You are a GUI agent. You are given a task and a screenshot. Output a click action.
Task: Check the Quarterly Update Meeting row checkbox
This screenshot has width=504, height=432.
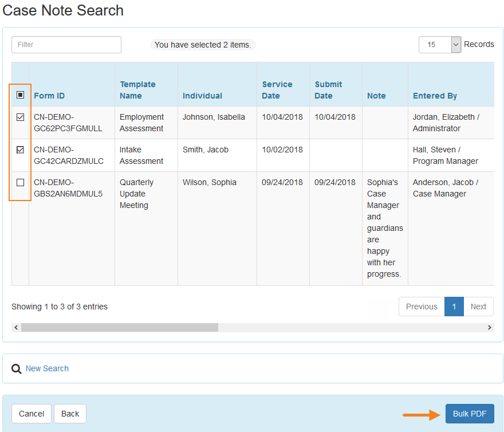[x=20, y=182]
